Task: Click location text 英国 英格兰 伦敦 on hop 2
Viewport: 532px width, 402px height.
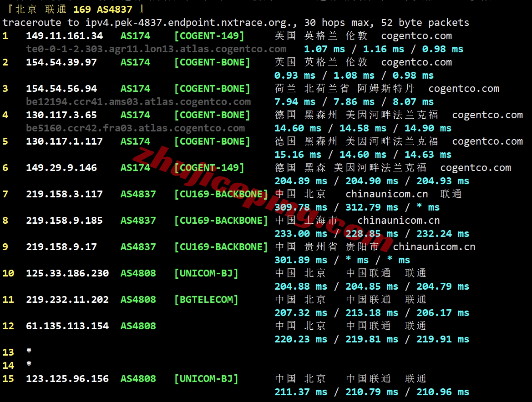Action: point(321,62)
